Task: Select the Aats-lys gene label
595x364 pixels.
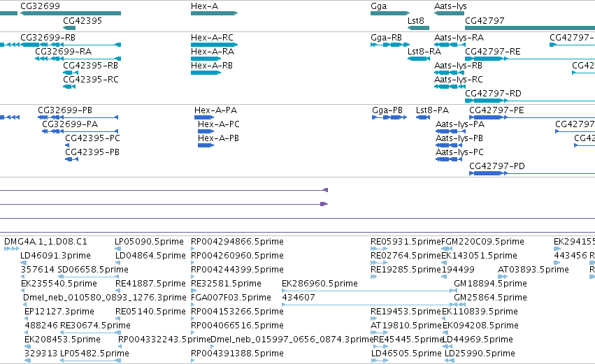Action: coord(450,6)
